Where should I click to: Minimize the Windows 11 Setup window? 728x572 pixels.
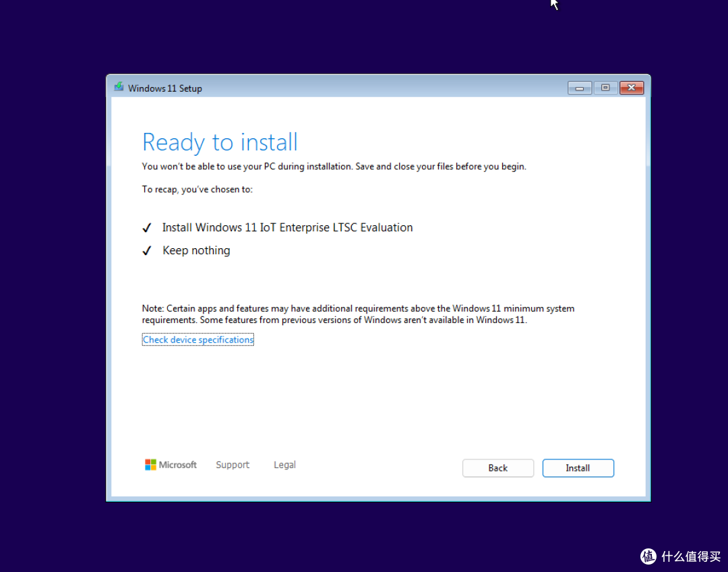point(580,88)
